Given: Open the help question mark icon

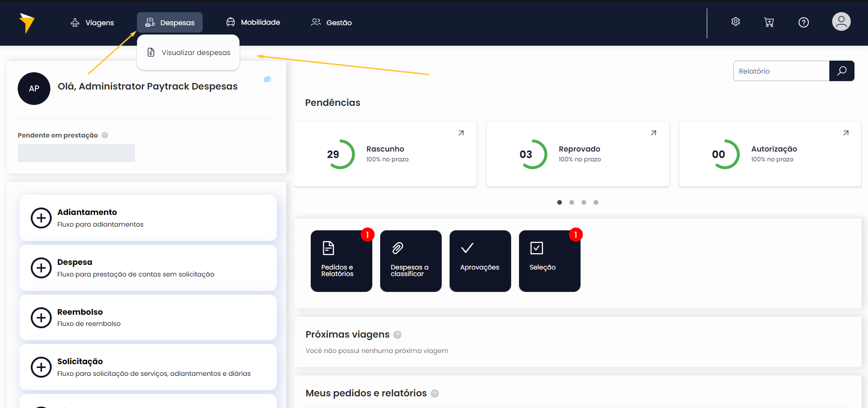Looking at the screenshot, I should click(804, 22).
